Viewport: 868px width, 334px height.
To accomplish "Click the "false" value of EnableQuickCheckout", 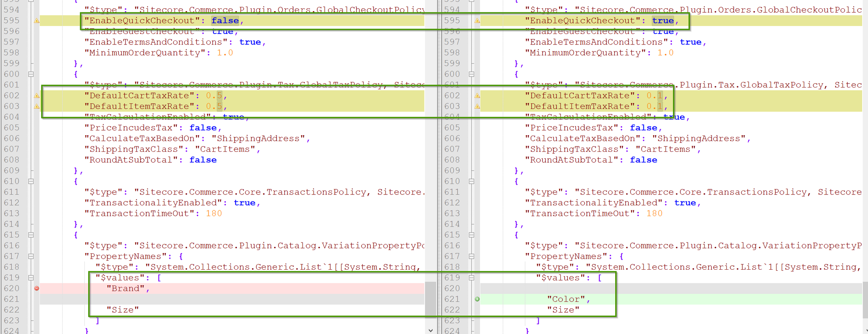I will (225, 21).
